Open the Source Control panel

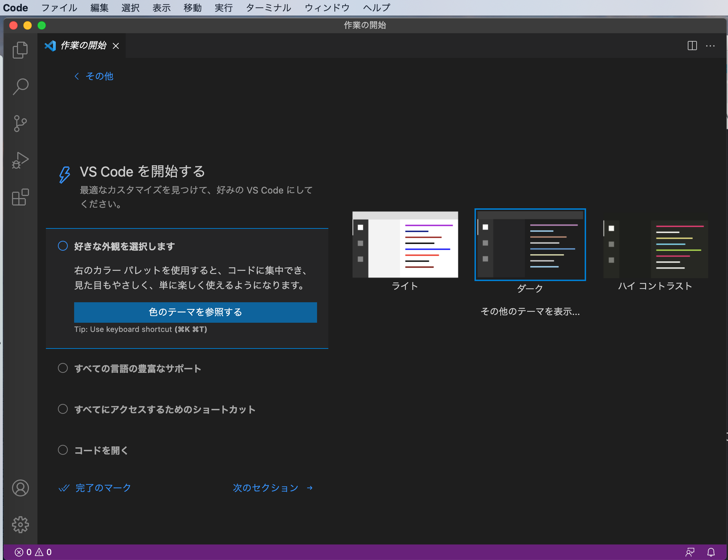(x=20, y=123)
